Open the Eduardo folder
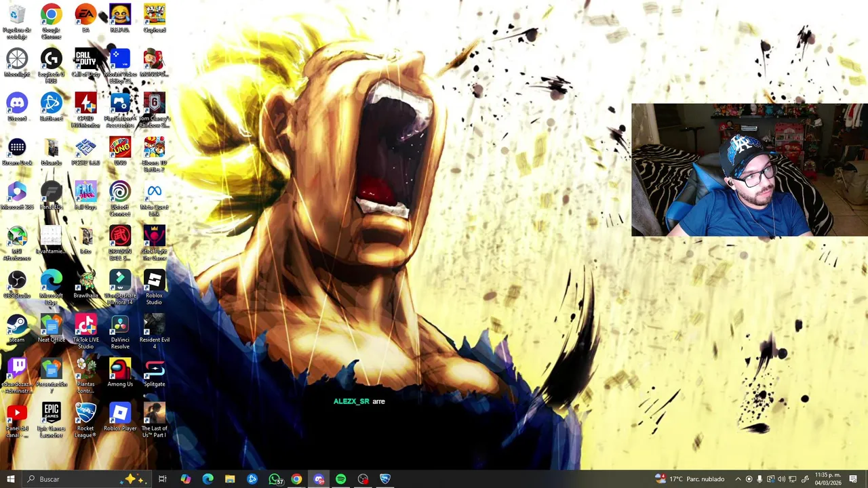868x488 pixels. point(52,151)
